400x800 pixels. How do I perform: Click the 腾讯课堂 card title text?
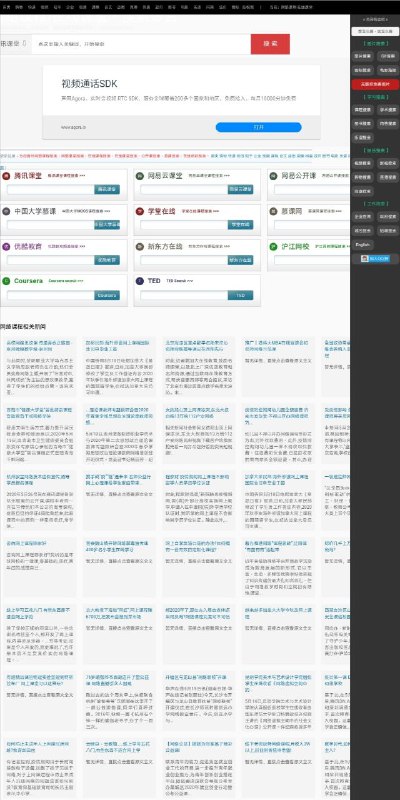click(28, 176)
